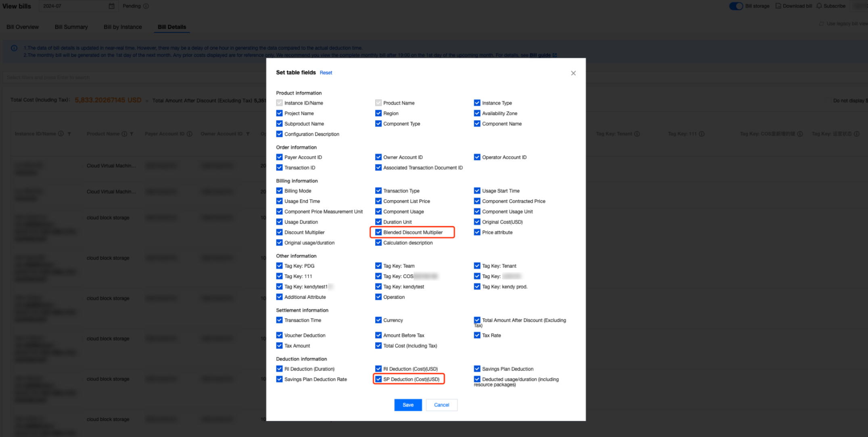This screenshot has height=437, width=868.
Task: Click the Download bill icon
Action: click(x=778, y=6)
